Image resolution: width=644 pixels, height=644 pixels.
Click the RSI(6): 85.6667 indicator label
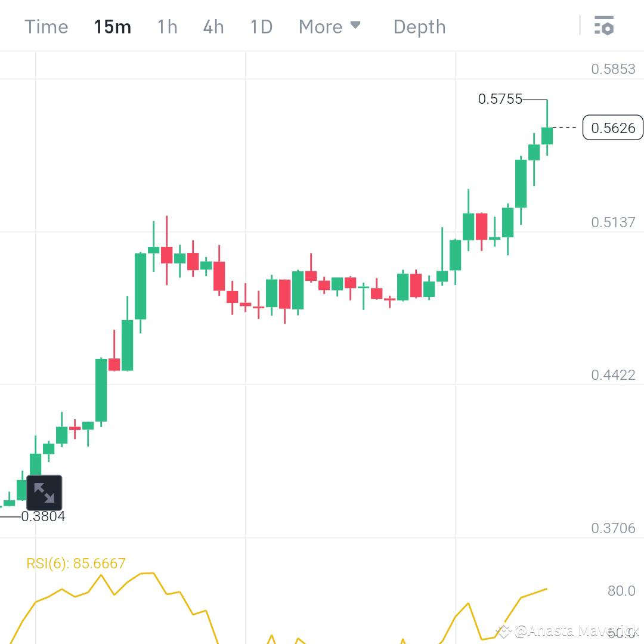76,563
